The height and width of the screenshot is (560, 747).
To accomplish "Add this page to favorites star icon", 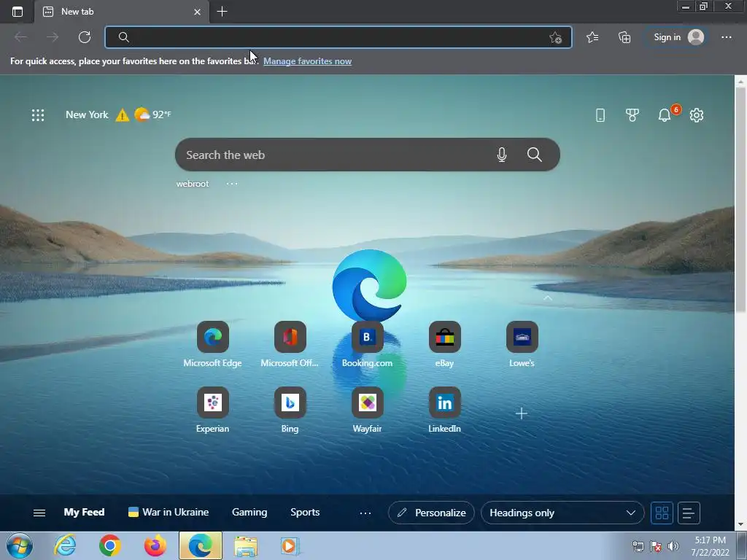I will pyautogui.click(x=555, y=38).
